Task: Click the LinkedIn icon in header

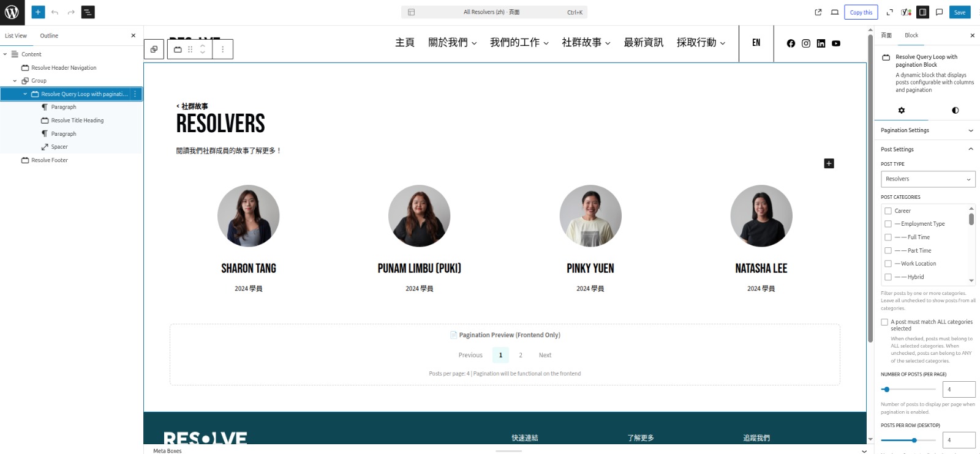Action: 821,43
